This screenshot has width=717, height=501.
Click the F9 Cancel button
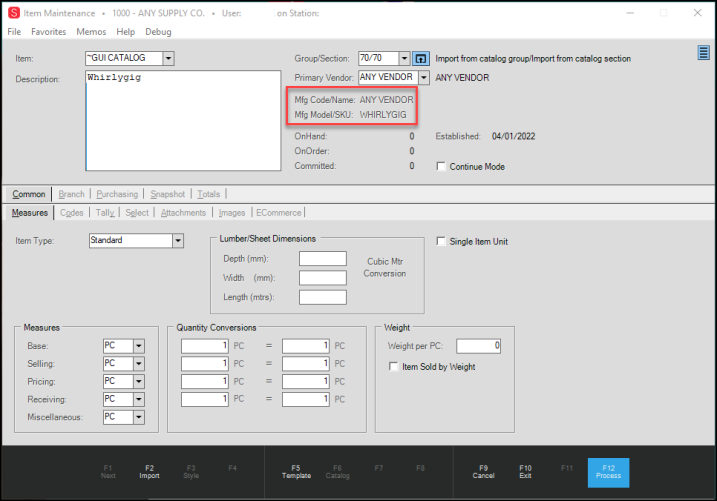tap(483, 472)
